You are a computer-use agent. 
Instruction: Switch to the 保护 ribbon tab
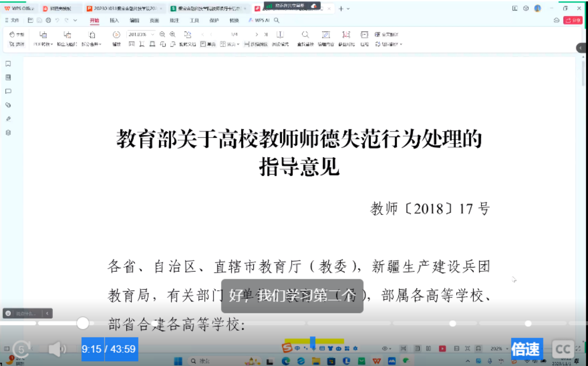click(x=214, y=20)
